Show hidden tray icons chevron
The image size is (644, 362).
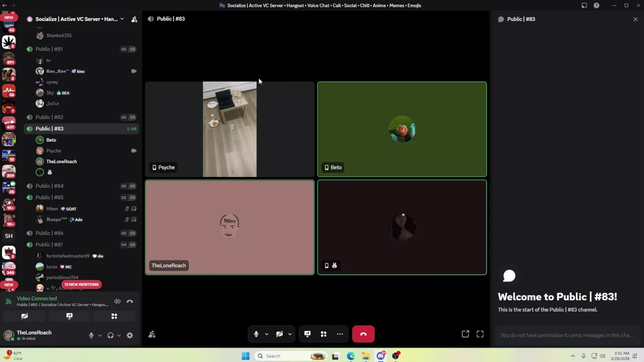coord(573,356)
